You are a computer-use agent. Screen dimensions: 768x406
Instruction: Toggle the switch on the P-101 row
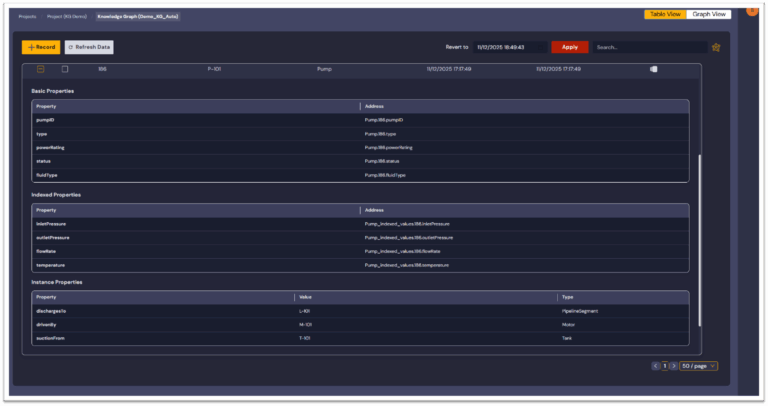tap(653, 69)
